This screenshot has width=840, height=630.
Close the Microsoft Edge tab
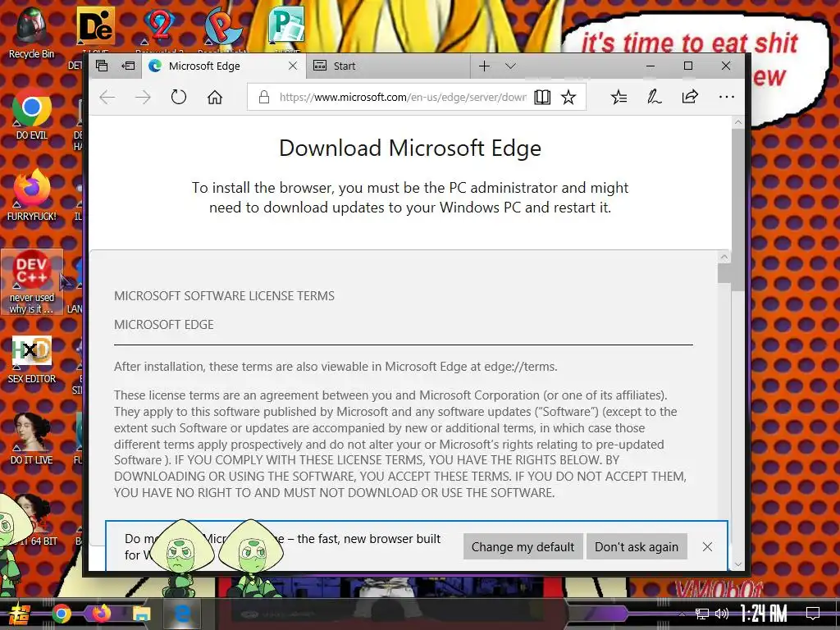(293, 66)
